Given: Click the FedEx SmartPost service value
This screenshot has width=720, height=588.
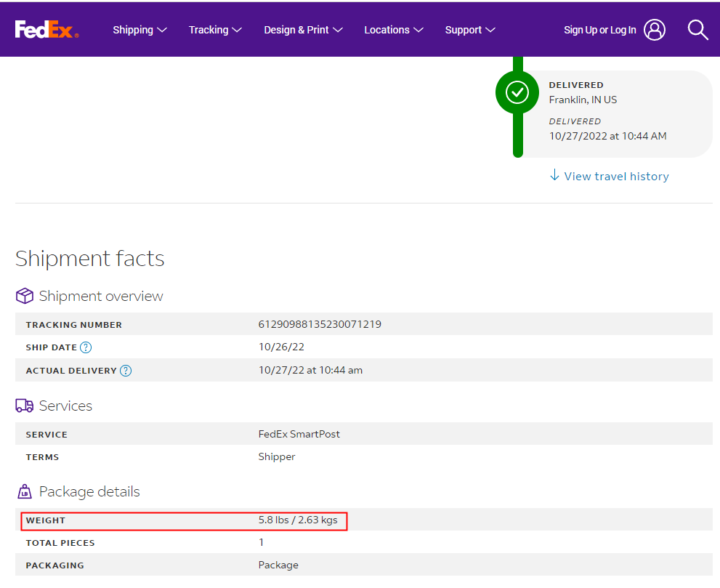Looking at the screenshot, I should point(299,434).
